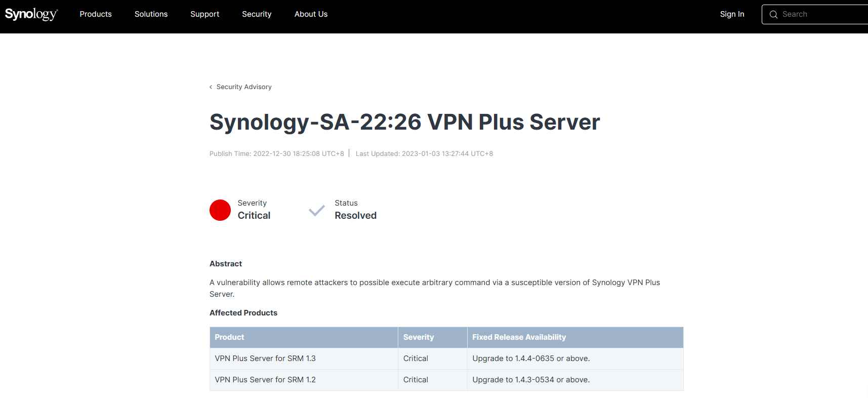Click the abstract vulnerability description paragraph
The width and height of the screenshot is (868, 398).
(x=435, y=288)
